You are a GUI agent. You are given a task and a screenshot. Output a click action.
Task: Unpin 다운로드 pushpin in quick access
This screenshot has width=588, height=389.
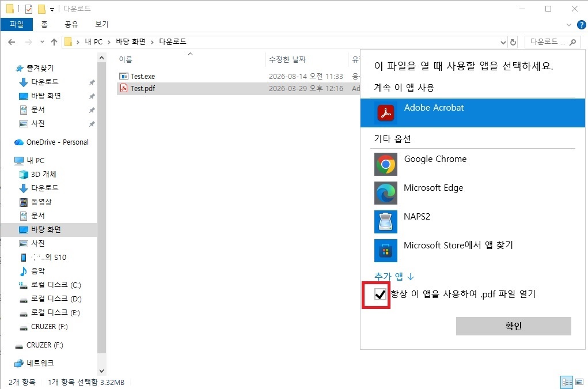click(92, 82)
